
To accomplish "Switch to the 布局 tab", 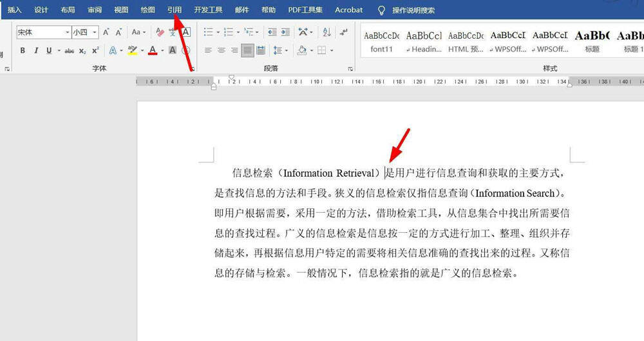I will pyautogui.click(x=68, y=10).
